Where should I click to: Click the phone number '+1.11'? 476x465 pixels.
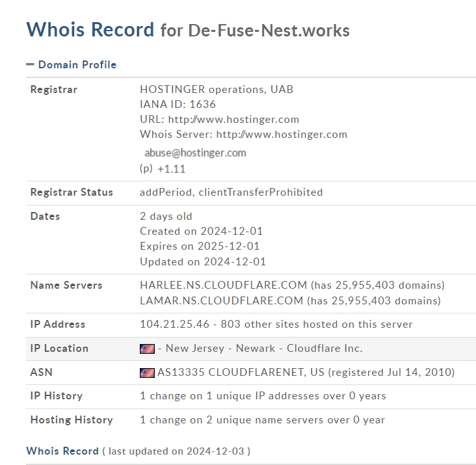(x=172, y=169)
